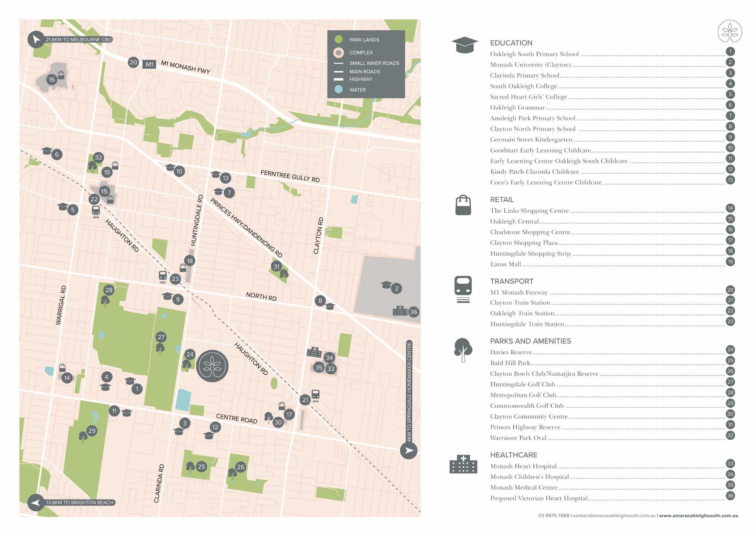Click map marker 29 Commonwealth Golf Club
This screenshot has height=535, width=756.
coord(92,430)
